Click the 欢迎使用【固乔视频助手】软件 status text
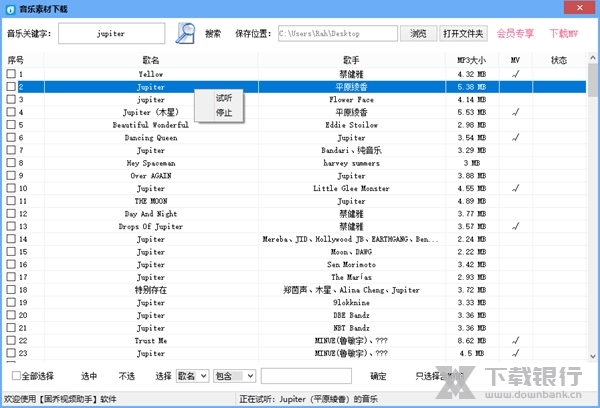The image size is (600, 408). pyautogui.click(x=60, y=399)
